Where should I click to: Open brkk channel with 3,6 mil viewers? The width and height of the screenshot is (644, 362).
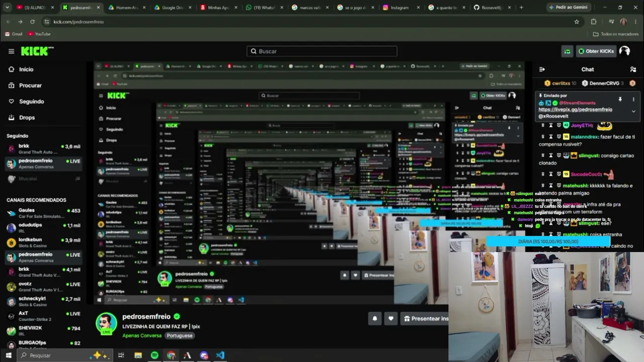(43, 149)
